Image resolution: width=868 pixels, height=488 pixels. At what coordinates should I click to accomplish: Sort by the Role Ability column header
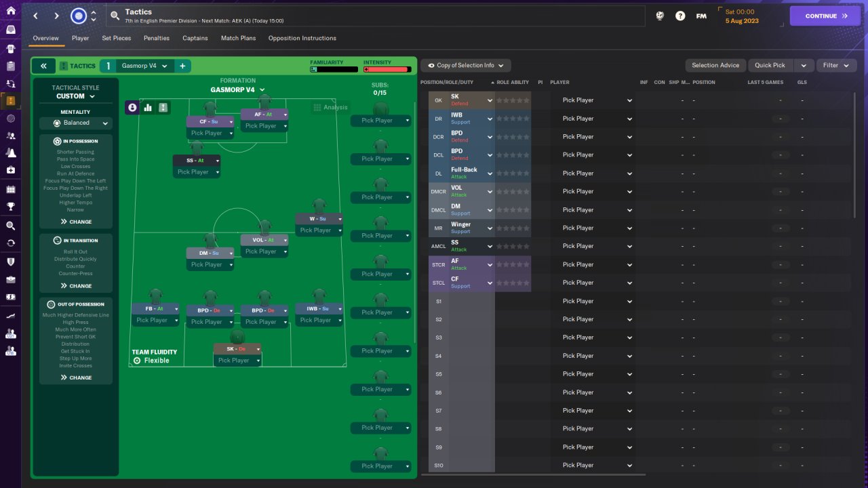pyautogui.click(x=512, y=82)
